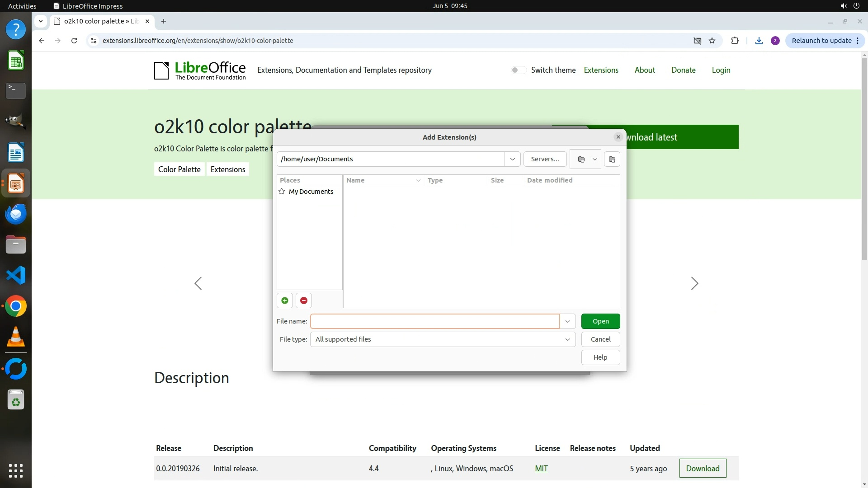
Task: Expand the File name history dropdown arrow
Action: tap(567, 321)
